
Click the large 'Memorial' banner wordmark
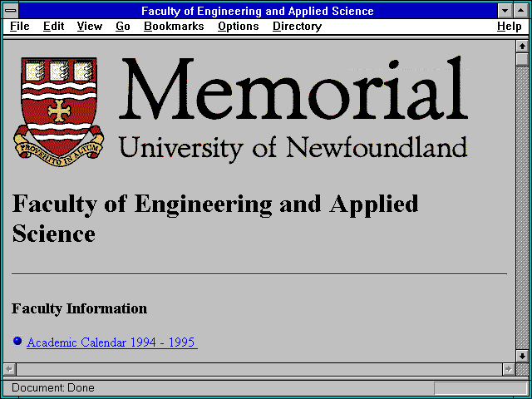coord(293,88)
